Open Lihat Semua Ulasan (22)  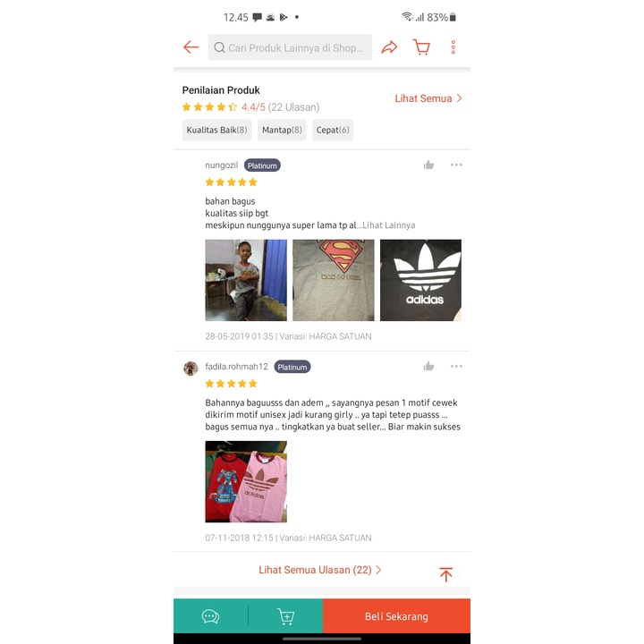(x=320, y=570)
